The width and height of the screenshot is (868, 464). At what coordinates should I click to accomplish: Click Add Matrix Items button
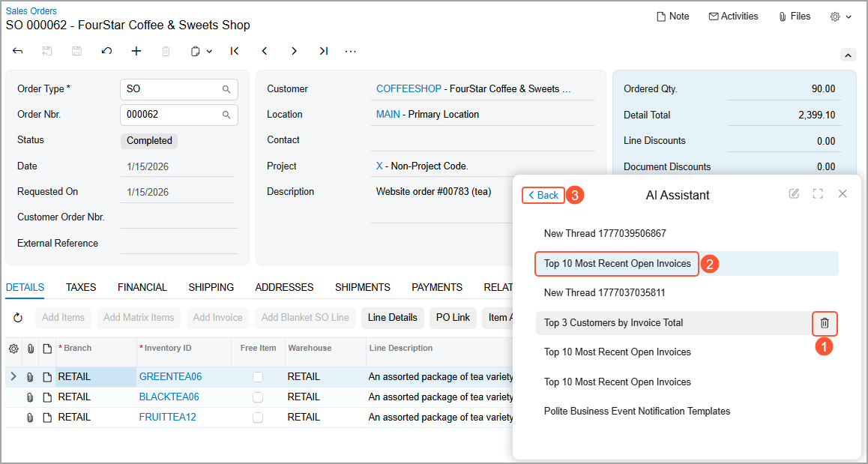[x=139, y=318]
